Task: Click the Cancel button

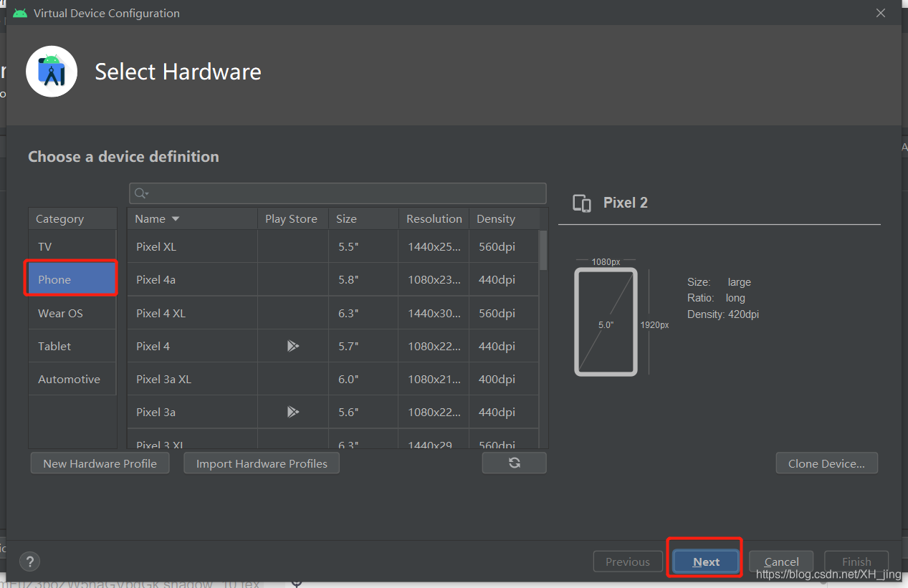Action: (x=781, y=562)
